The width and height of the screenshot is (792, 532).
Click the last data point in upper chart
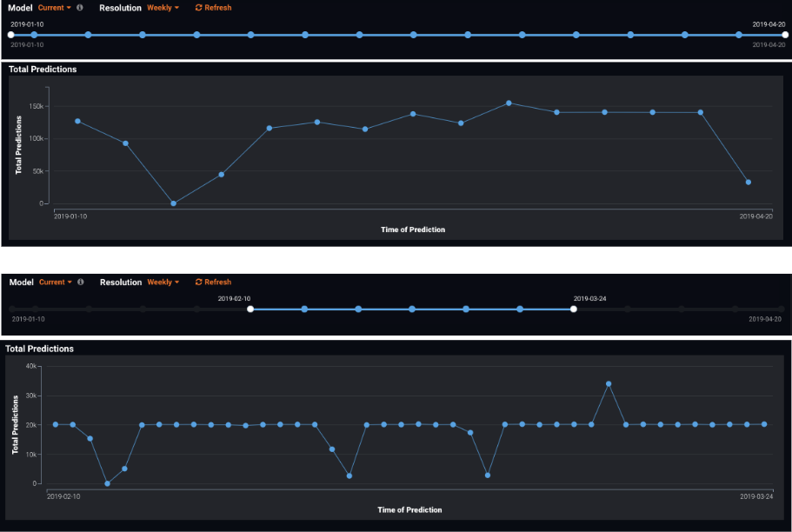tap(748, 183)
